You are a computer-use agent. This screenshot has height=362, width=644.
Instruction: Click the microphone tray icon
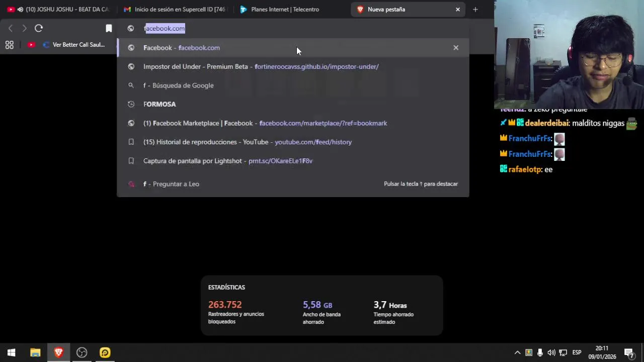coord(540,352)
